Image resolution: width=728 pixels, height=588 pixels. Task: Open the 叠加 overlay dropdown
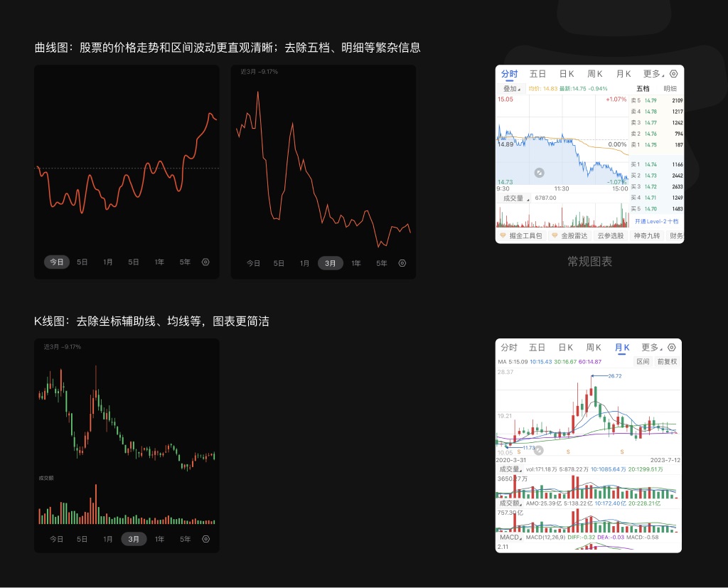pos(512,89)
